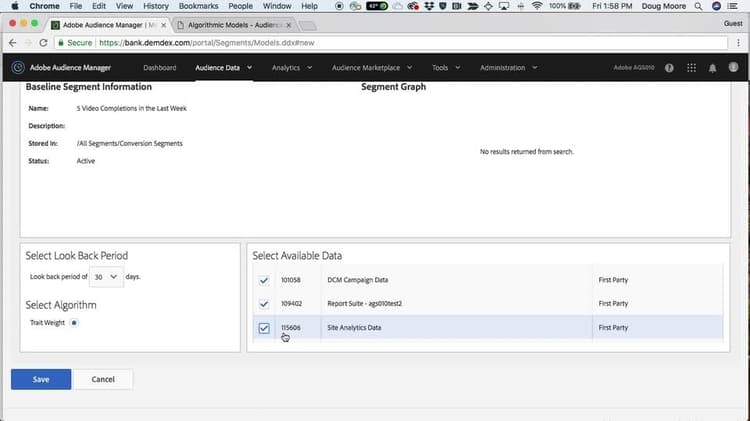Open the look back period days dropdown

[x=106, y=277]
